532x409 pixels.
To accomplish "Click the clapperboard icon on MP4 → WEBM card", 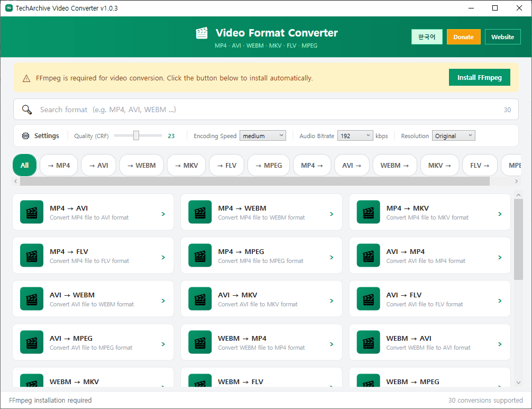I will 200,212.
